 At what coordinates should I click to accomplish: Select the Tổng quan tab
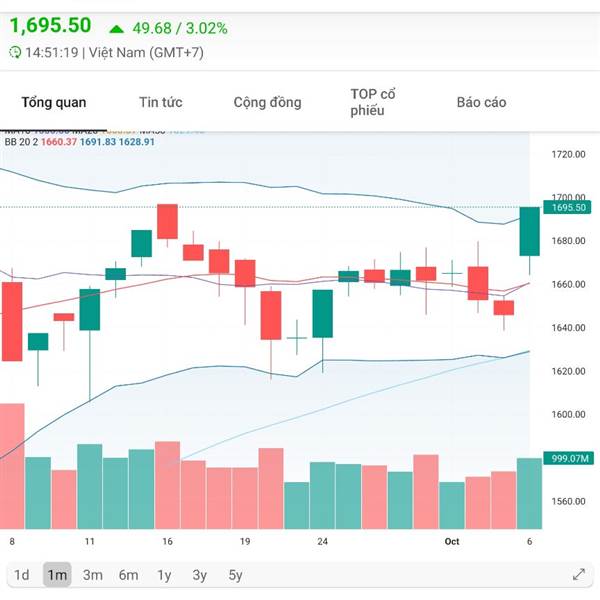pos(54,102)
